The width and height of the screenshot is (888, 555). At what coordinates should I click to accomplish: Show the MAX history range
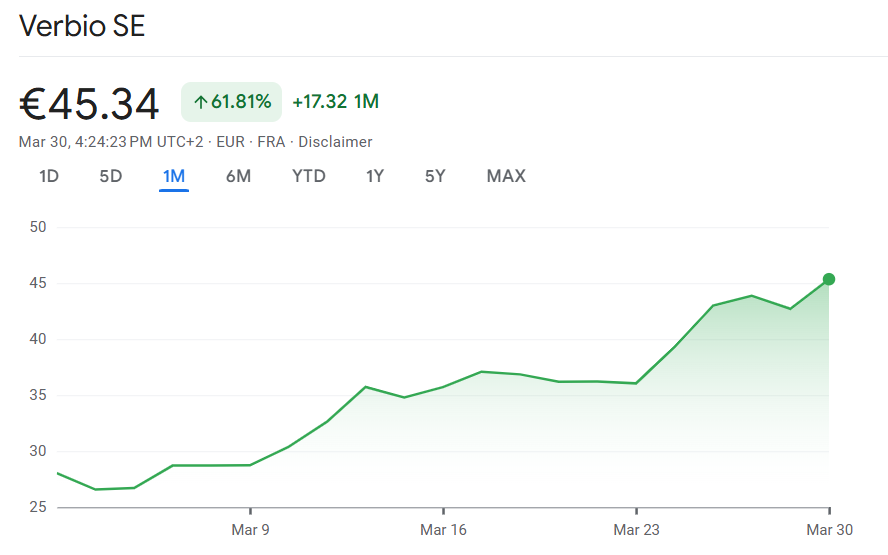506,177
